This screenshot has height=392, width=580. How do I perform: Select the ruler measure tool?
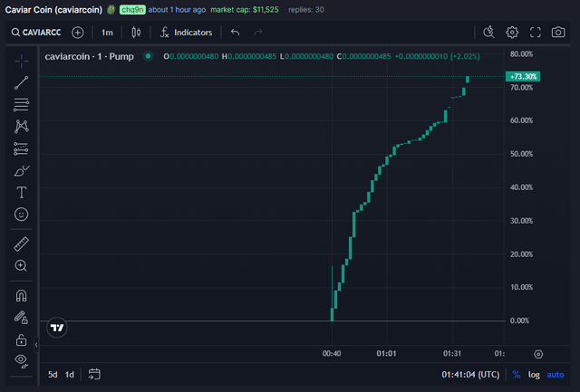click(x=22, y=244)
